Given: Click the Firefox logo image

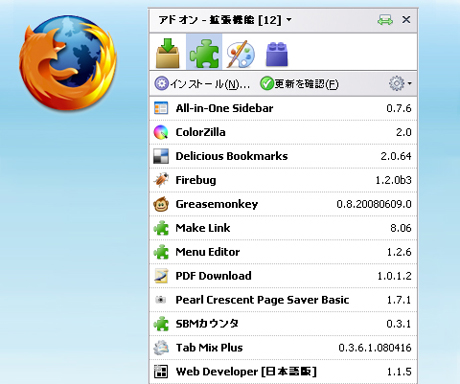Looking at the screenshot, I should (68, 63).
